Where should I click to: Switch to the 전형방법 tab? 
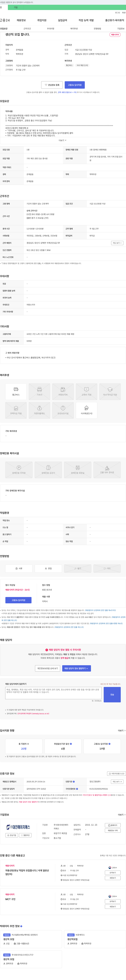coord(98,29)
